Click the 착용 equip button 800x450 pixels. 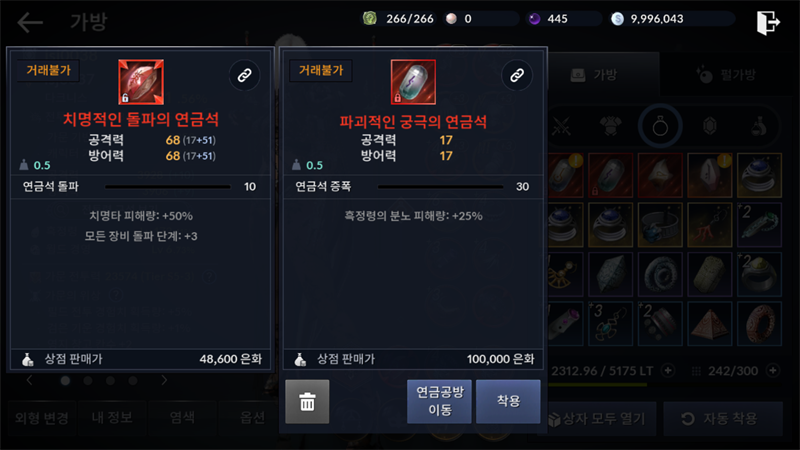[508, 402]
